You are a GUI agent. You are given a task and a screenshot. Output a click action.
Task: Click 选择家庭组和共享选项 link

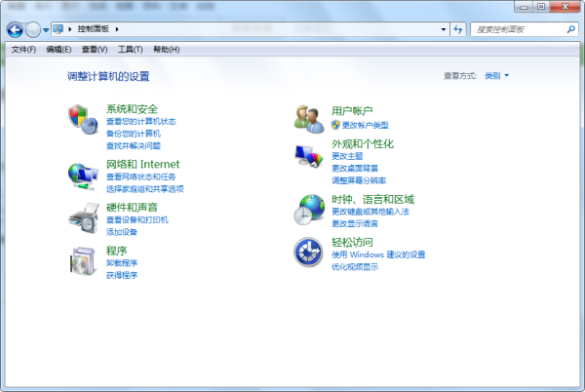pyautogui.click(x=144, y=189)
